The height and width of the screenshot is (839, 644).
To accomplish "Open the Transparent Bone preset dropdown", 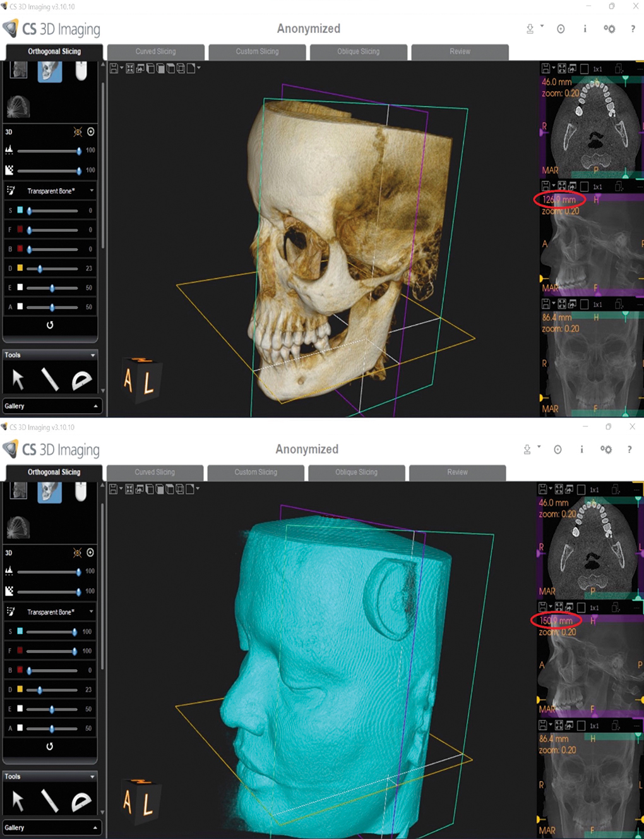I will [92, 190].
